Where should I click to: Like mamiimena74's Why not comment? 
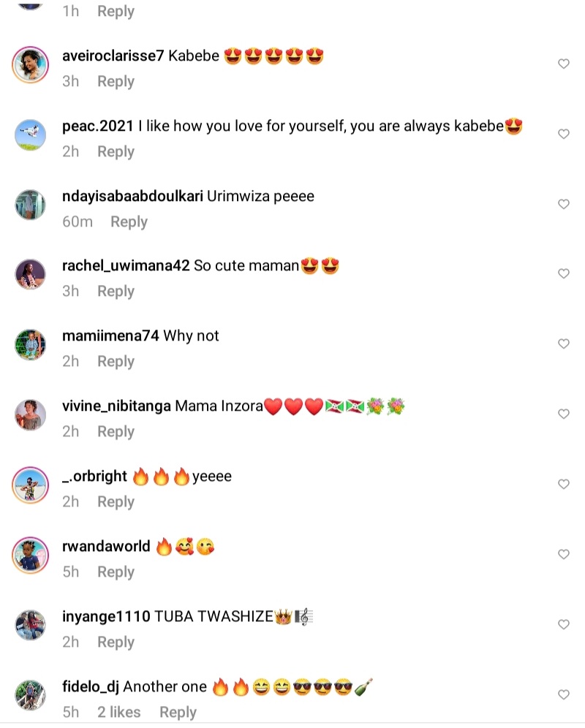click(x=564, y=344)
